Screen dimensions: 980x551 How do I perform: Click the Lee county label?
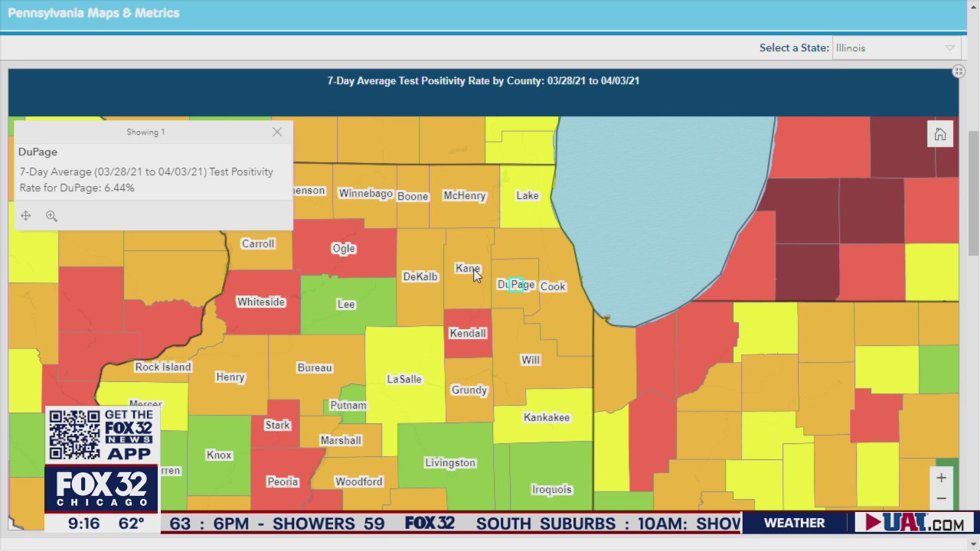pos(346,304)
